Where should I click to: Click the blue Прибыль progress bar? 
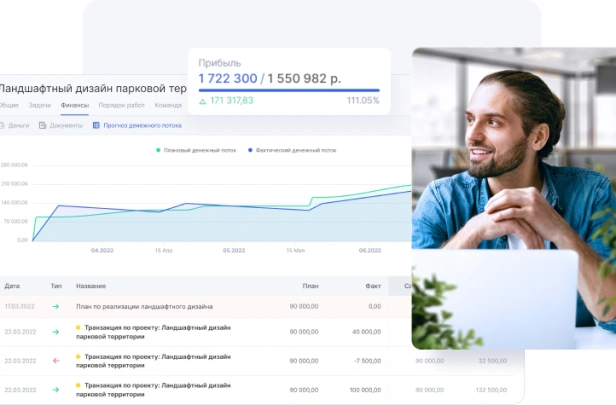(x=289, y=90)
